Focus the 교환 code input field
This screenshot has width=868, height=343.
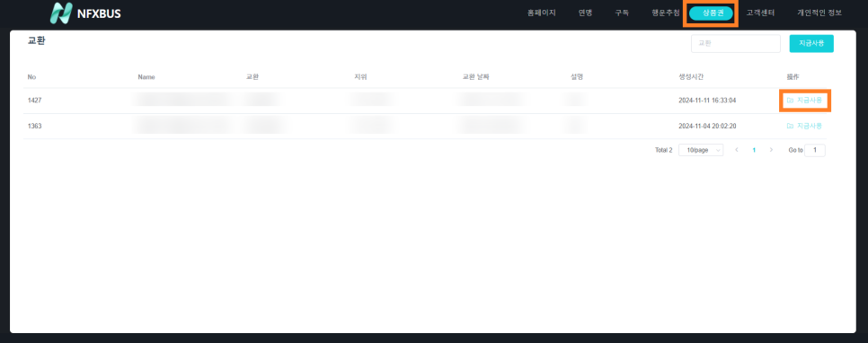tap(736, 44)
